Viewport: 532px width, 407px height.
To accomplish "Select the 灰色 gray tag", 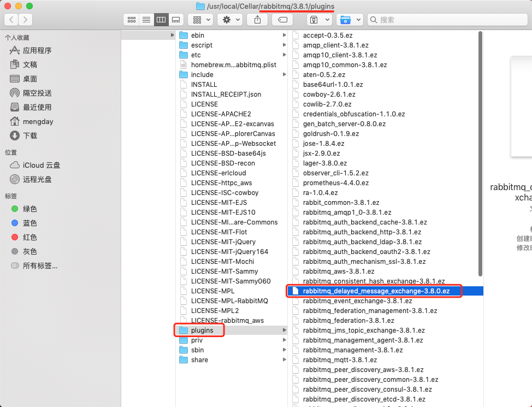I will [x=23, y=251].
